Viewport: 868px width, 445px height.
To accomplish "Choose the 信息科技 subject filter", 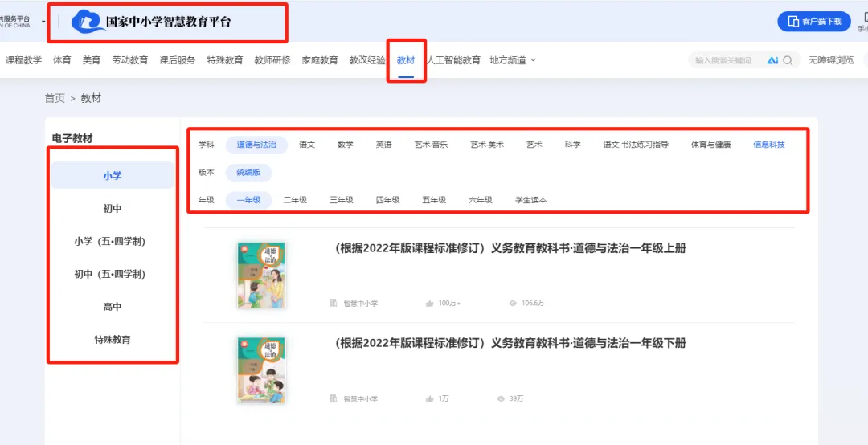I will point(769,145).
